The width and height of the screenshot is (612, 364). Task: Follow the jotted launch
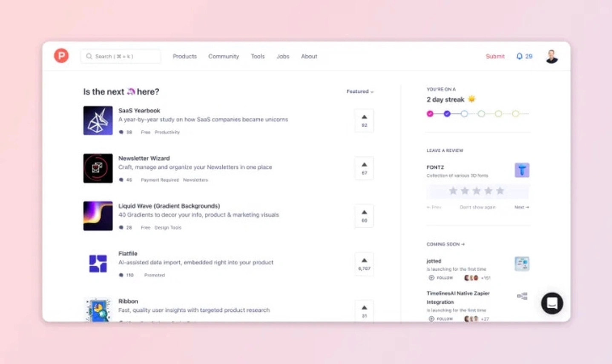[x=440, y=278]
